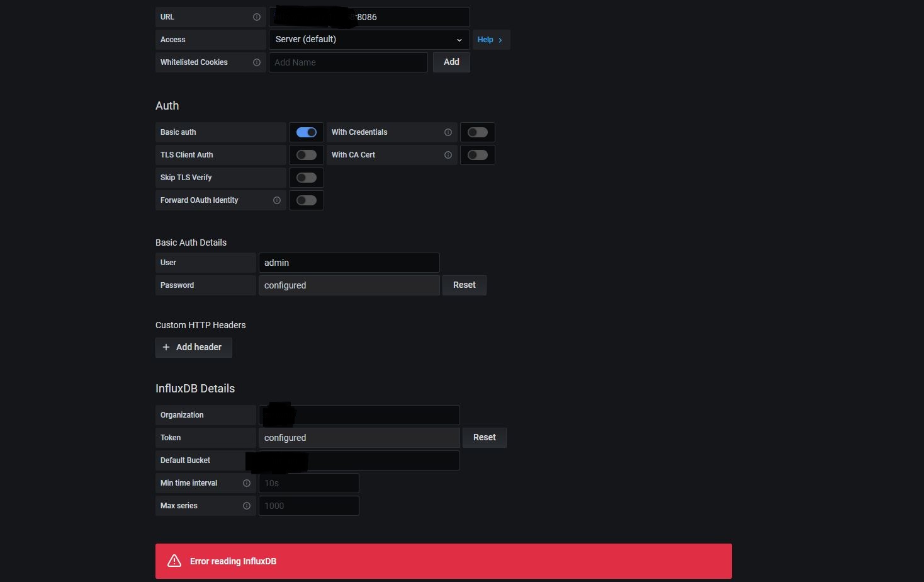
Task: Click the Add header button
Action: [x=193, y=347]
